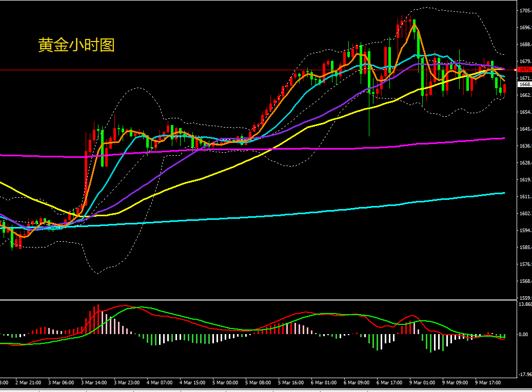Select the 6 Mar 17:00 time label
Image resolution: width=532 pixels, height=392 pixels.
[x=389, y=382]
